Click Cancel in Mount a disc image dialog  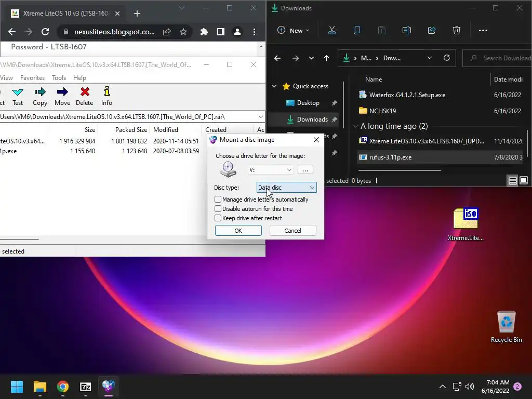[x=293, y=231]
